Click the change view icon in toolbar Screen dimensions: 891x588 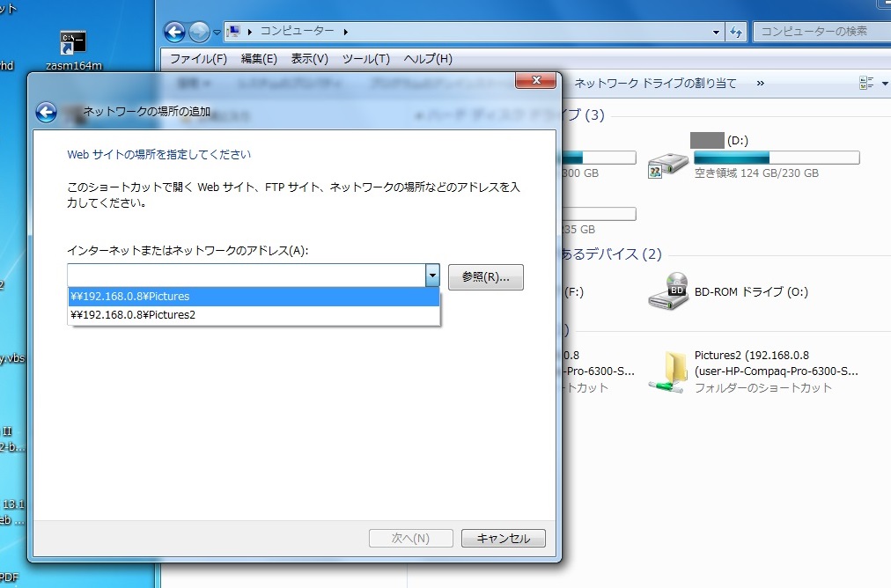click(865, 84)
